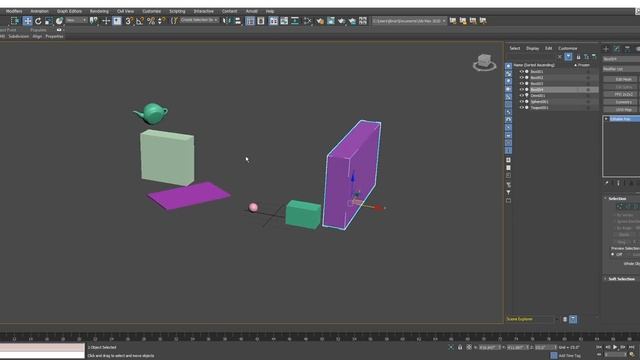Hide Box002 using its eye icon
The height and width of the screenshot is (360, 640).
[x=521, y=78]
